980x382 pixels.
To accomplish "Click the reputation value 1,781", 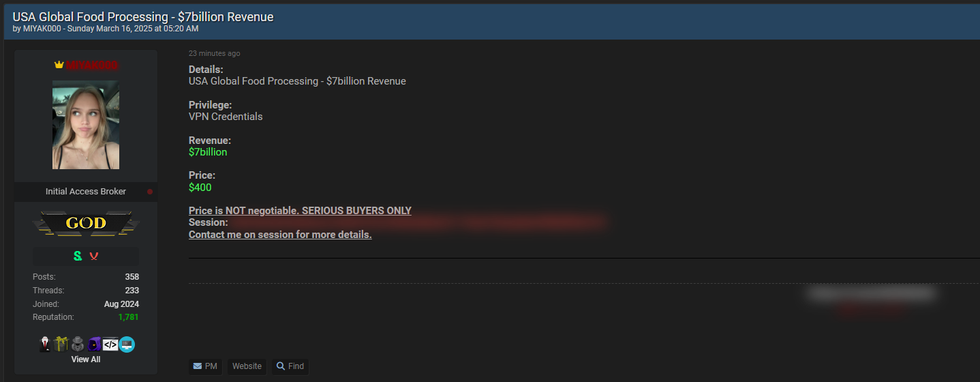I will pyautogui.click(x=128, y=317).
